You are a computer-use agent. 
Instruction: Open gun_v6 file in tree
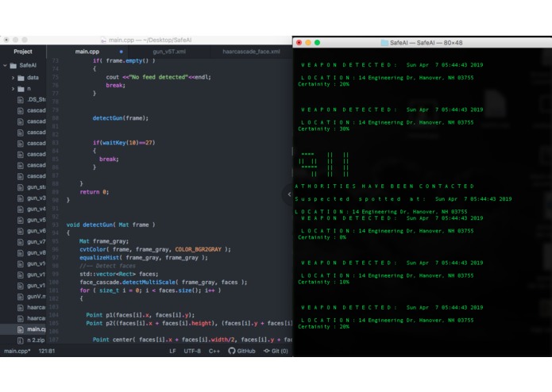click(37, 231)
